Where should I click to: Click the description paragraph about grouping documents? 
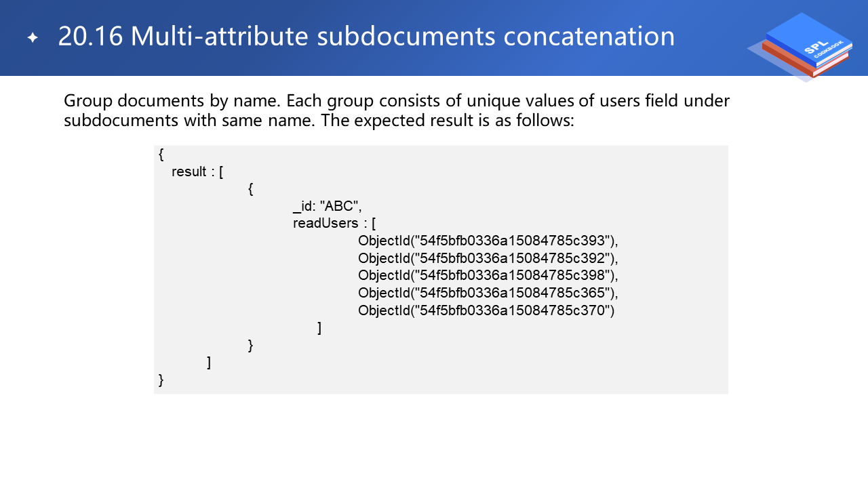pos(396,111)
